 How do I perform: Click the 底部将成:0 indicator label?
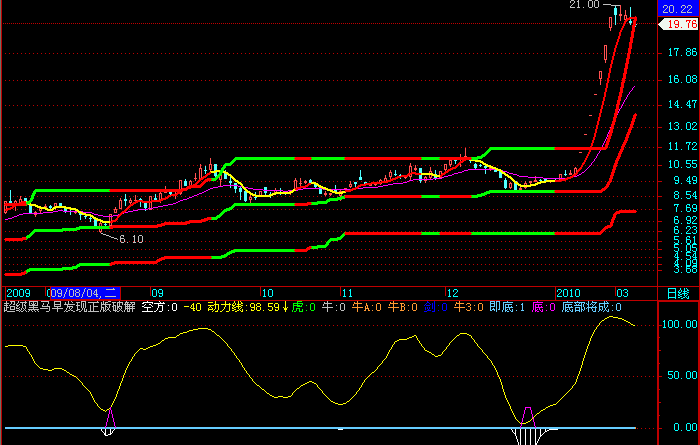point(592,307)
